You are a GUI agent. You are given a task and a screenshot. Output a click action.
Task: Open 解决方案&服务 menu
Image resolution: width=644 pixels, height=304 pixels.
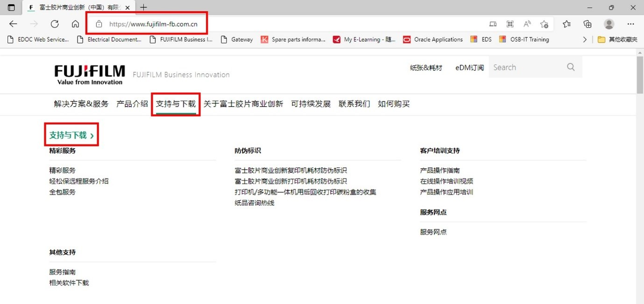[x=81, y=104]
